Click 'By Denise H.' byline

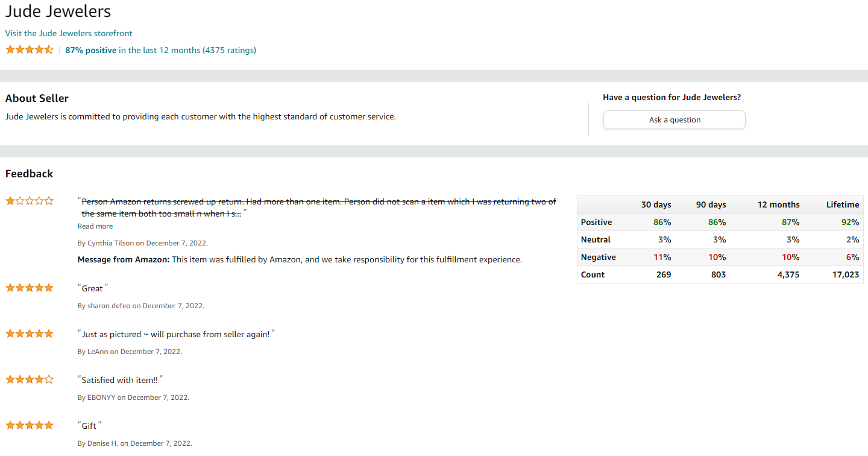click(135, 443)
